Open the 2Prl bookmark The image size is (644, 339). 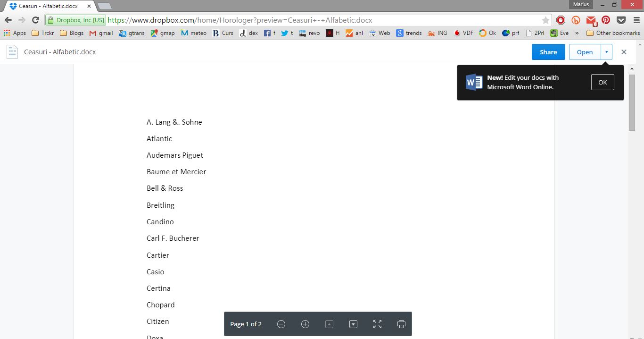tap(535, 33)
